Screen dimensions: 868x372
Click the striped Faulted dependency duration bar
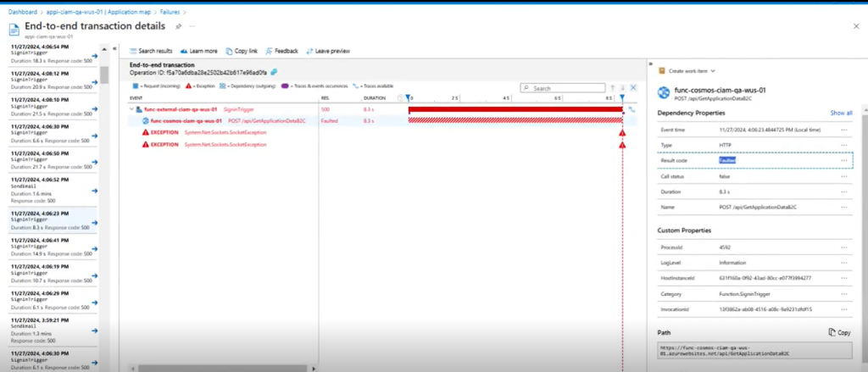(515, 120)
